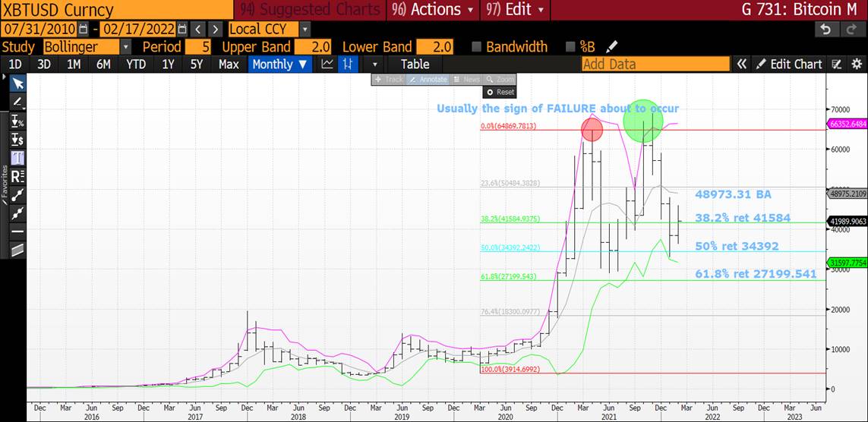Toggle the News overlay button
The height and width of the screenshot is (422, 868).
point(466,79)
